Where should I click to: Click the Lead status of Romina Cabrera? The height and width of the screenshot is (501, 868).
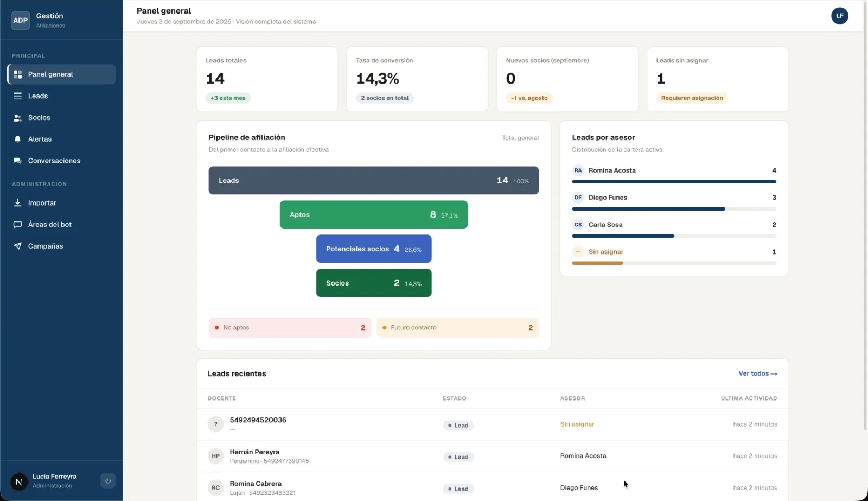[x=458, y=489]
